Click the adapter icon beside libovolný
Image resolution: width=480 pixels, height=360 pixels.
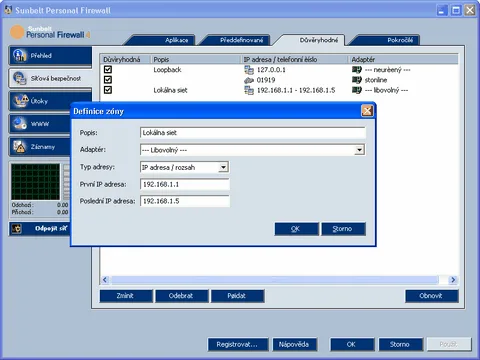[x=357, y=90]
